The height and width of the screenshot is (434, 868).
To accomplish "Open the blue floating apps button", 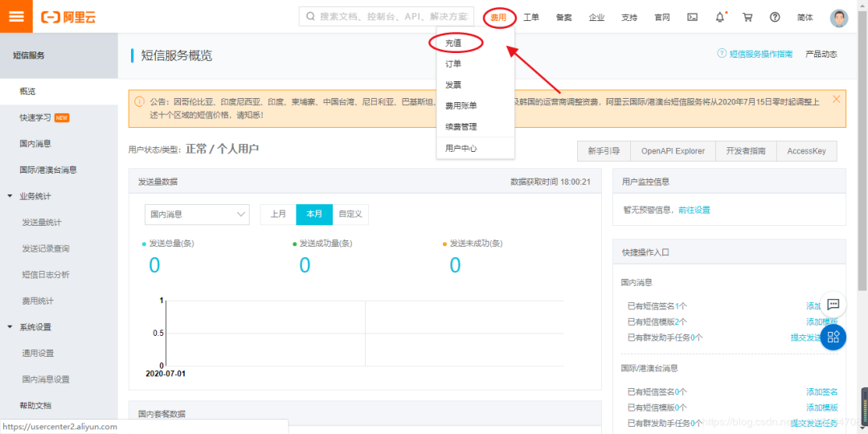I will tap(833, 337).
